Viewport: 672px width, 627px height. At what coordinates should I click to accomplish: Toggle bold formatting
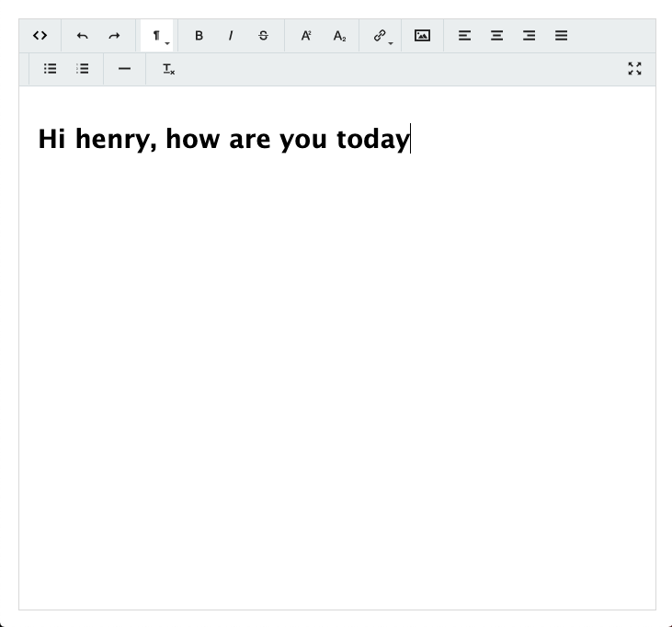199,36
